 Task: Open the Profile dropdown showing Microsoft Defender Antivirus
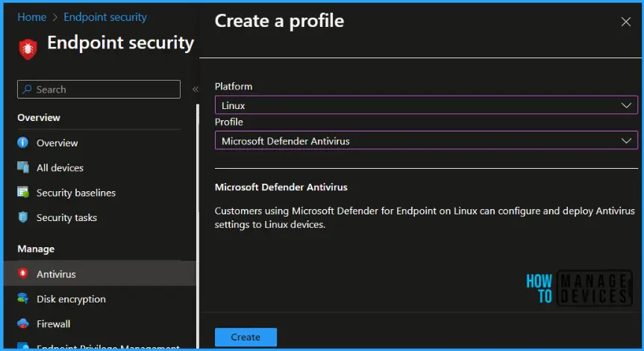coord(426,140)
